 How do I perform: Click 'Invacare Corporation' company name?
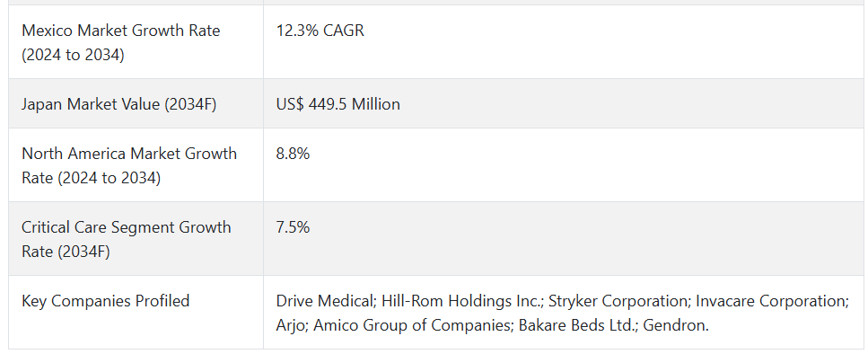coord(770,301)
